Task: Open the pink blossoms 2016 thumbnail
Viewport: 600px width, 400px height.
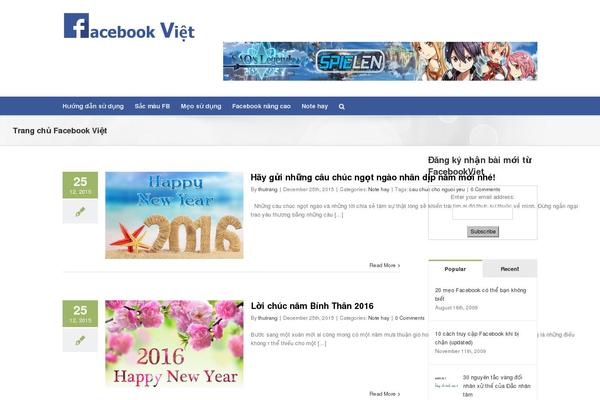Action: pyautogui.click(x=174, y=343)
